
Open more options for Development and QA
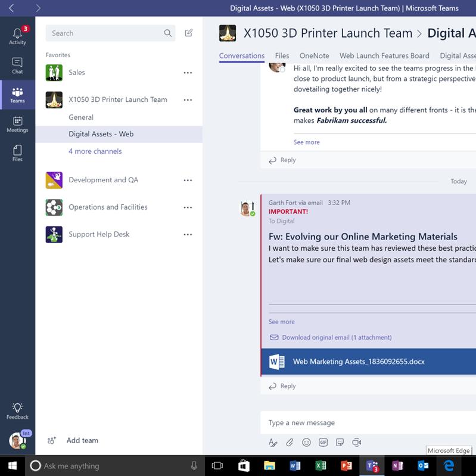(188, 181)
